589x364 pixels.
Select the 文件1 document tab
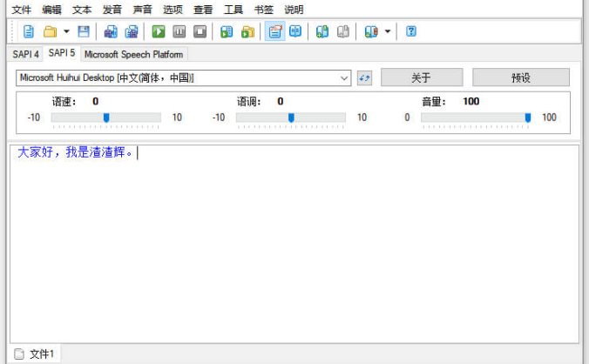(x=35, y=354)
